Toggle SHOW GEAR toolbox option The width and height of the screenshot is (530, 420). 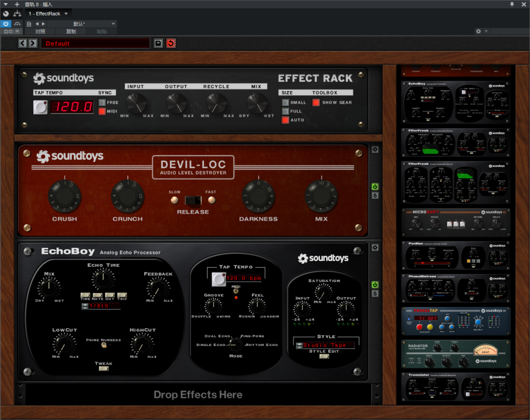316,103
